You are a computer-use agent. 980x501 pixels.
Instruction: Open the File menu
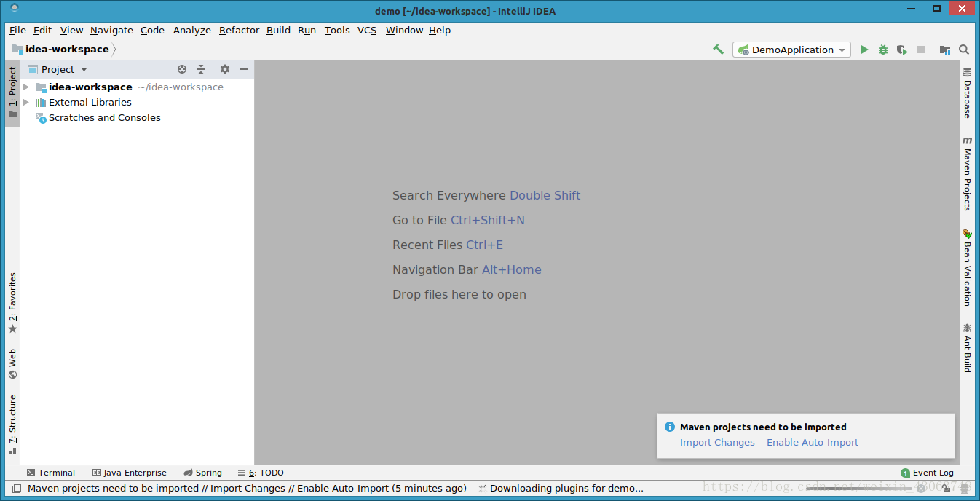[x=17, y=30]
